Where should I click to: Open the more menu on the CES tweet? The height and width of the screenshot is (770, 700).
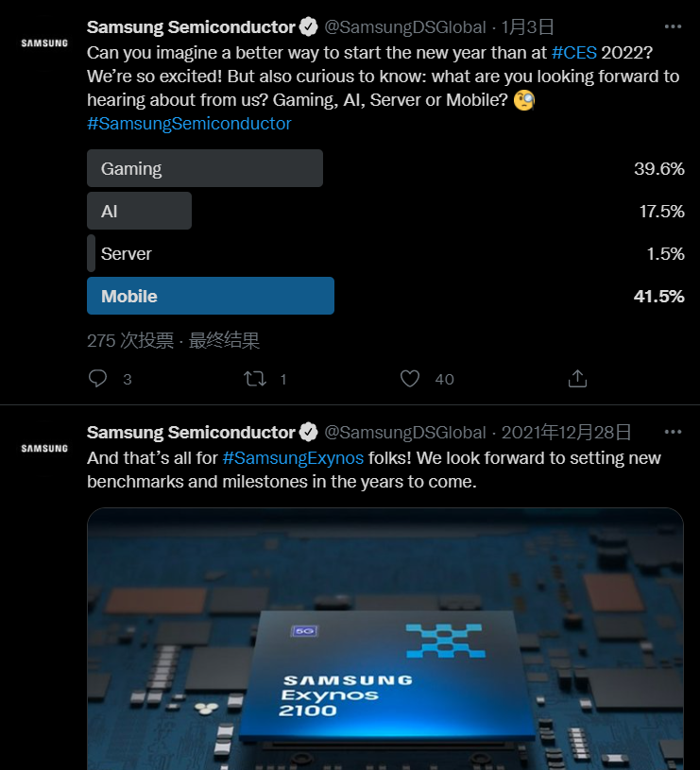tap(673, 26)
